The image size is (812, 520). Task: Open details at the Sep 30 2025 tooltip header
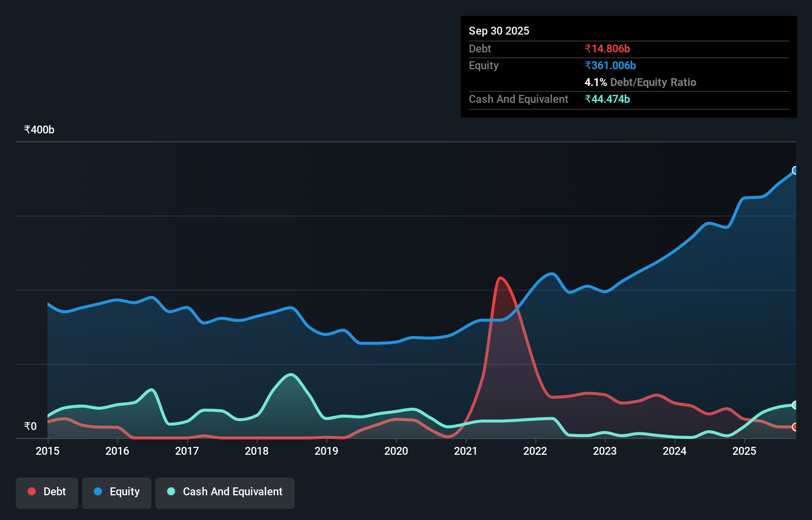(x=499, y=31)
